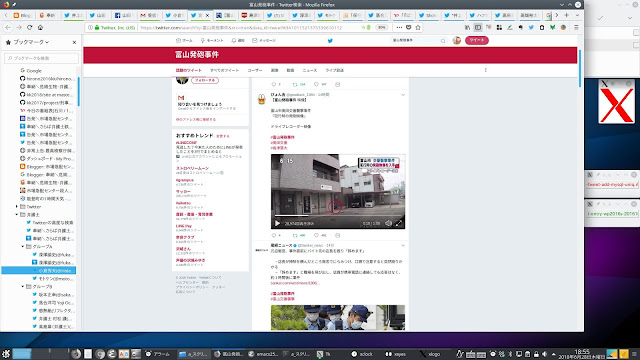Click the #富山発砲事件 hashtag in video tweet
This screenshot has width=640, height=360.
point(282,138)
